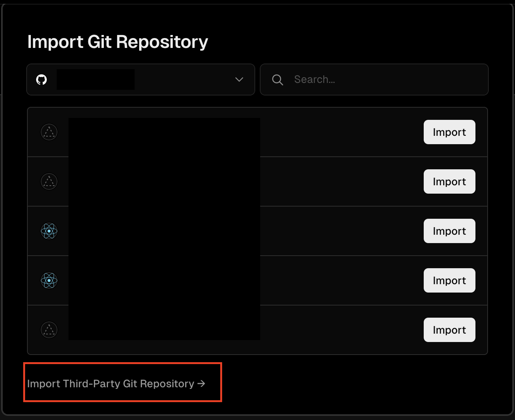
Task: Import the second repository in the list
Action: tap(450, 181)
